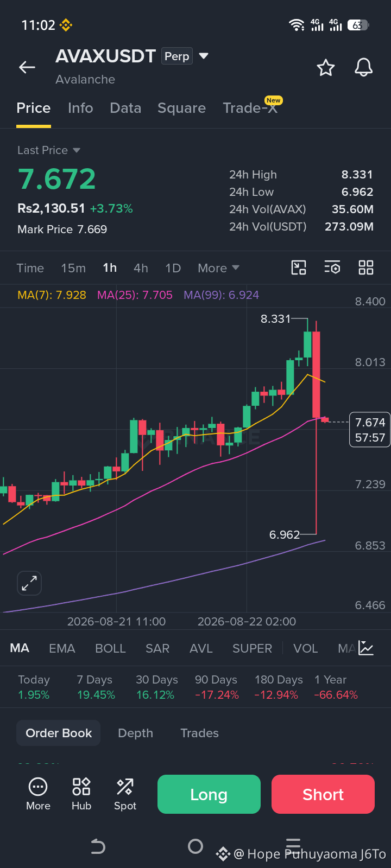
Task: Expand the More intervals dropdown
Action: coord(218,268)
